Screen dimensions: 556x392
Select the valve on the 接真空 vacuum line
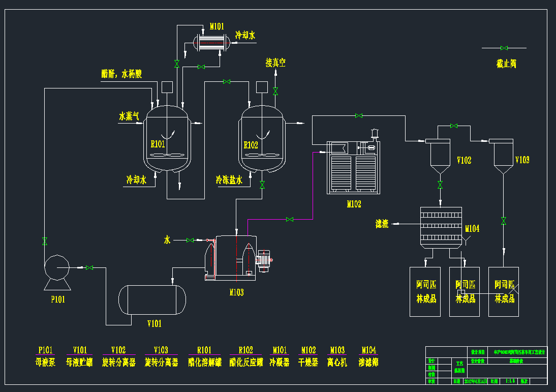(x=275, y=92)
